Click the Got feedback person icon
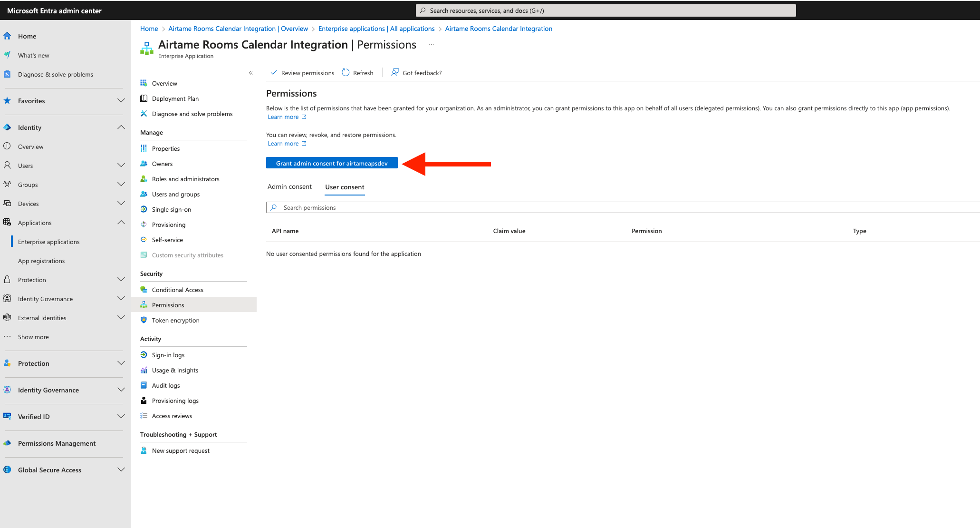Image resolution: width=980 pixels, height=528 pixels. coord(395,73)
